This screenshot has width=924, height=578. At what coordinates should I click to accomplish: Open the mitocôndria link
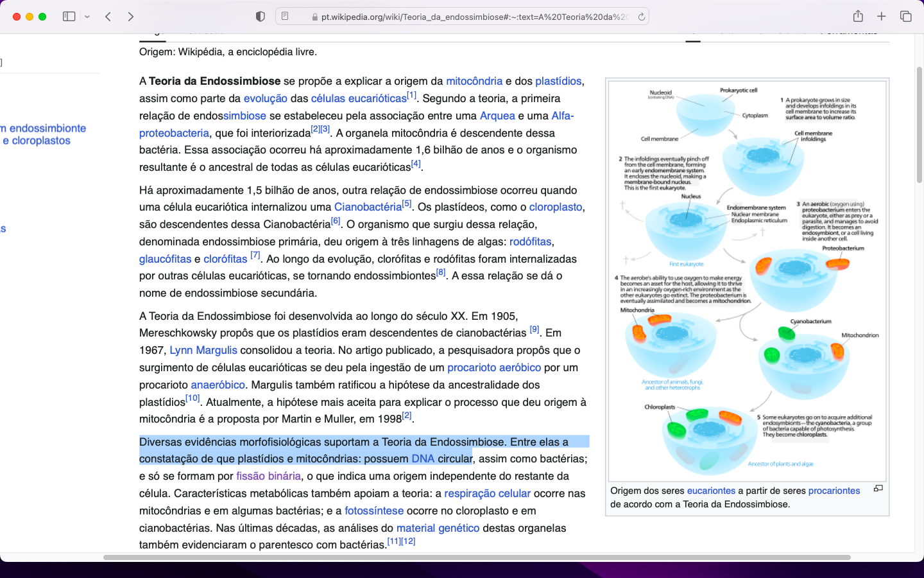[x=474, y=81]
